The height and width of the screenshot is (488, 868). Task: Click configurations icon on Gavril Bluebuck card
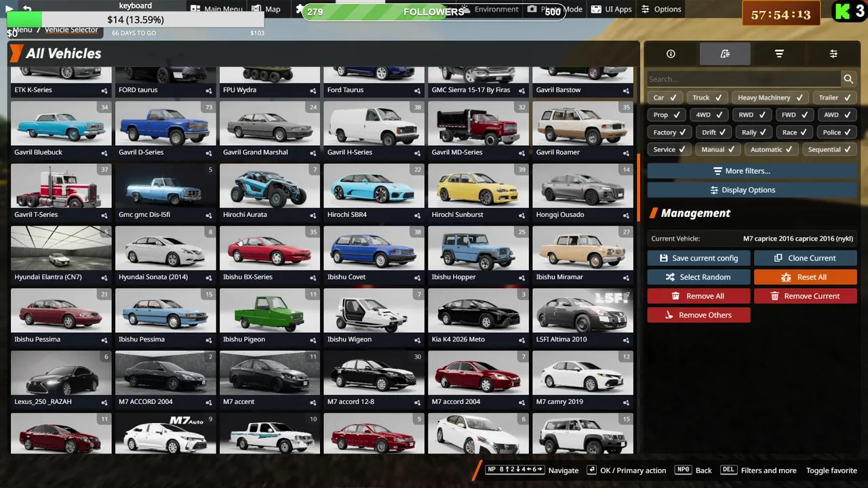tap(104, 152)
